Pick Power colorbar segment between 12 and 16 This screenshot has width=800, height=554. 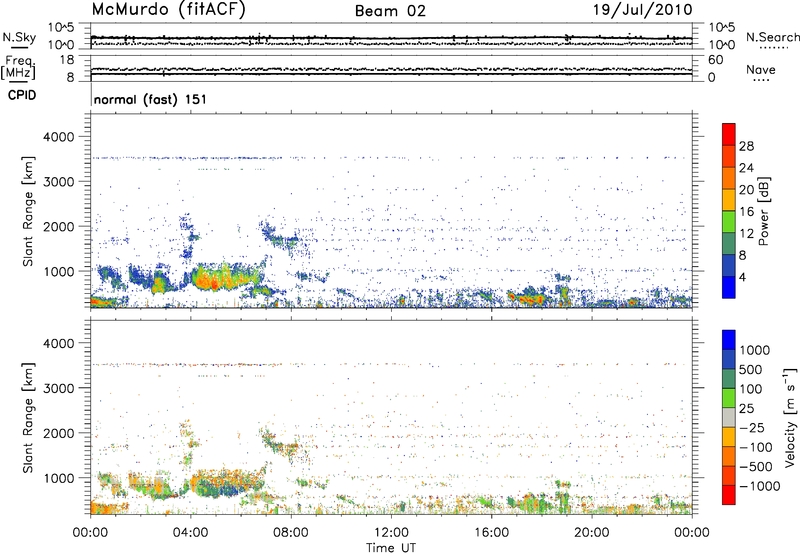[x=729, y=222]
